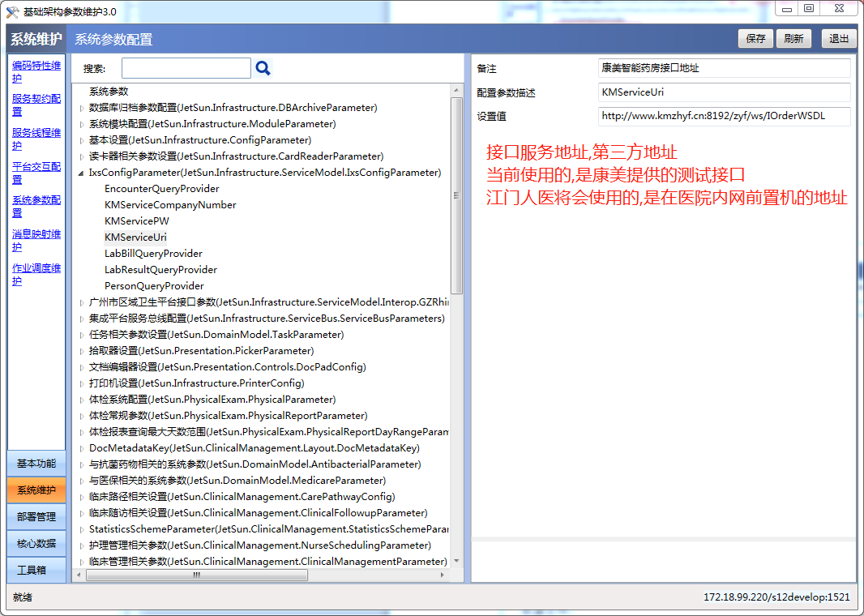
Task: Open the 编码特性维护 link
Action: coord(36,72)
